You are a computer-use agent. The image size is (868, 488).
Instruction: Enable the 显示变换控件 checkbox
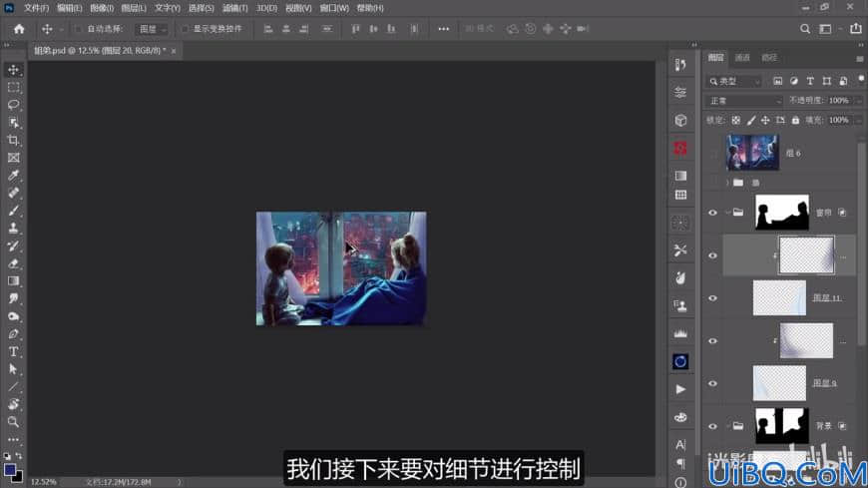click(x=185, y=29)
